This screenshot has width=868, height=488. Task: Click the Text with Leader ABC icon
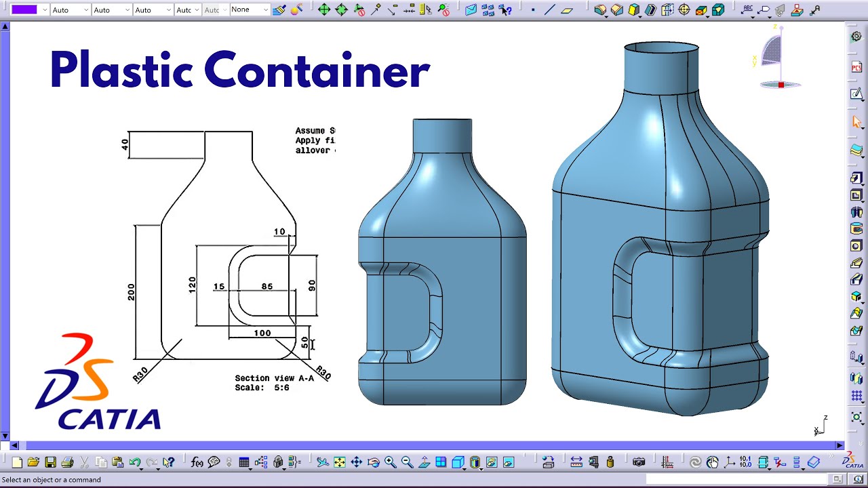(x=747, y=10)
